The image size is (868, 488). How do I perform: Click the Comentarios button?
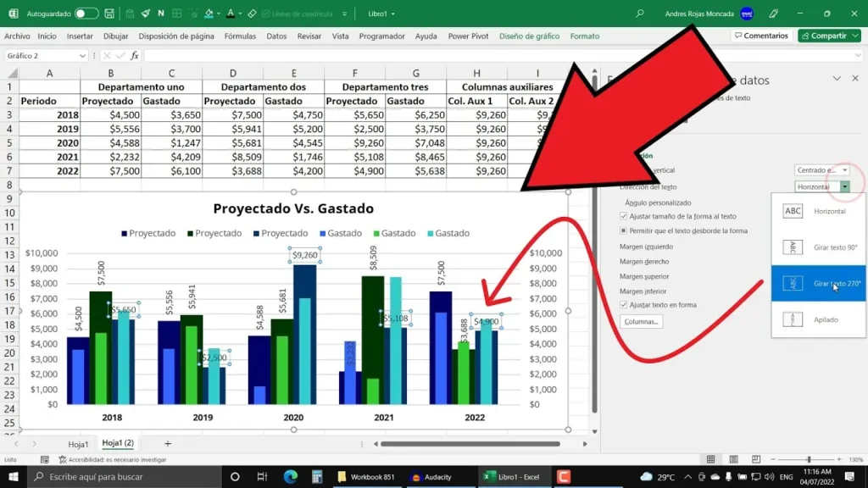coord(760,36)
